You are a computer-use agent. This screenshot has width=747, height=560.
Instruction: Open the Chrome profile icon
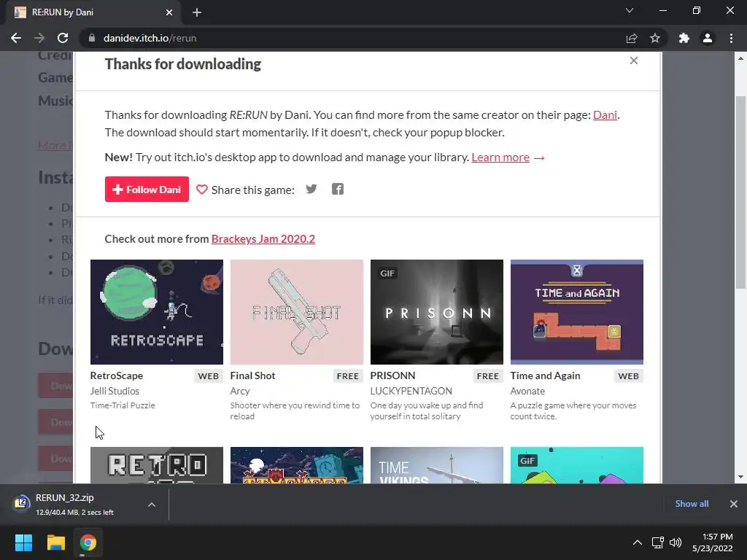[708, 38]
